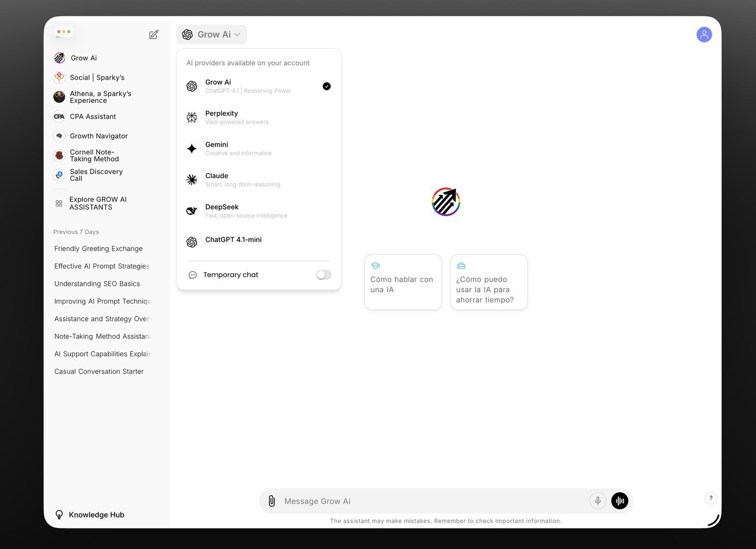756x549 pixels.
Task: Click the new chat compose icon
Action: pyautogui.click(x=153, y=35)
